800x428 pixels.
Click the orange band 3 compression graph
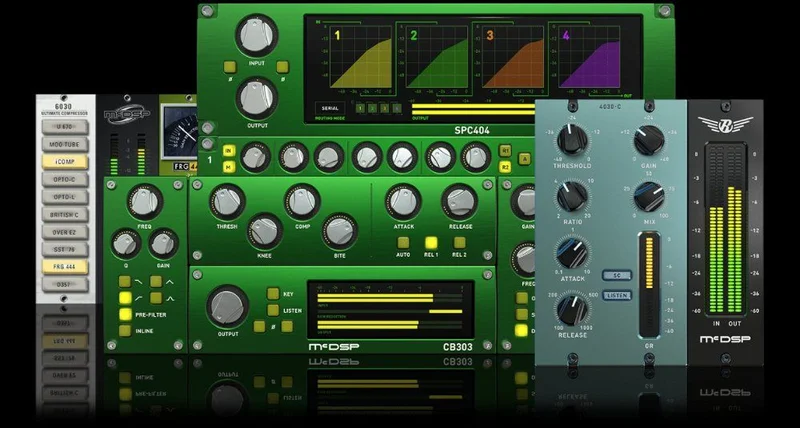click(513, 57)
